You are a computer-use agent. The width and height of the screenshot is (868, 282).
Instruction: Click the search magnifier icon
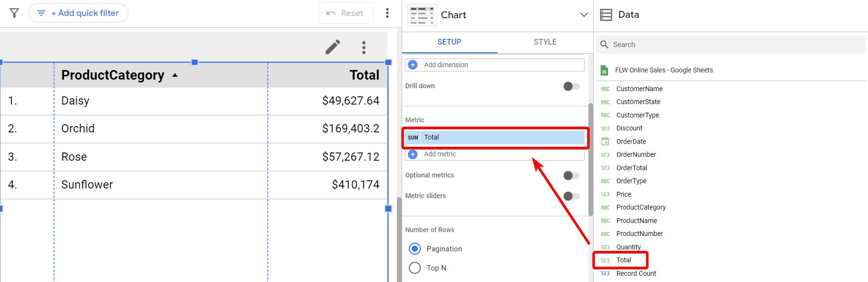tap(604, 45)
